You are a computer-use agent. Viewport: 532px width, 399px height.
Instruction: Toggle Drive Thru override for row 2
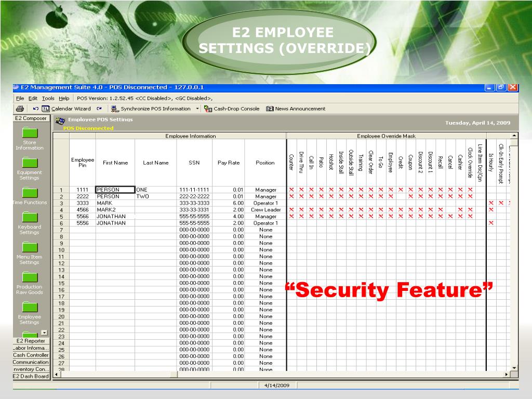point(301,196)
